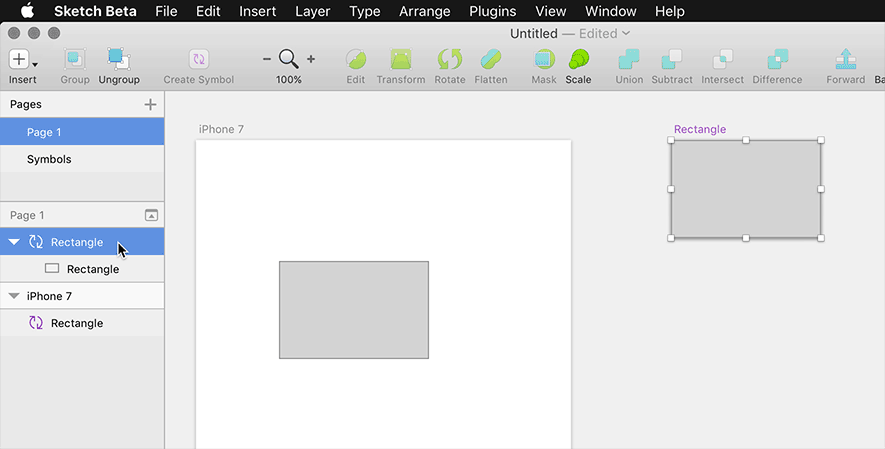This screenshot has height=449, width=885.
Task: Open the Type menu
Action: 365,11
